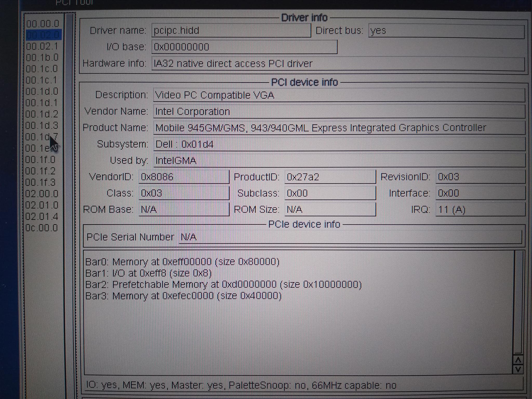This screenshot has width=532, height=399.
Task: Click the I/O base value field
Action: pos(244,47)
